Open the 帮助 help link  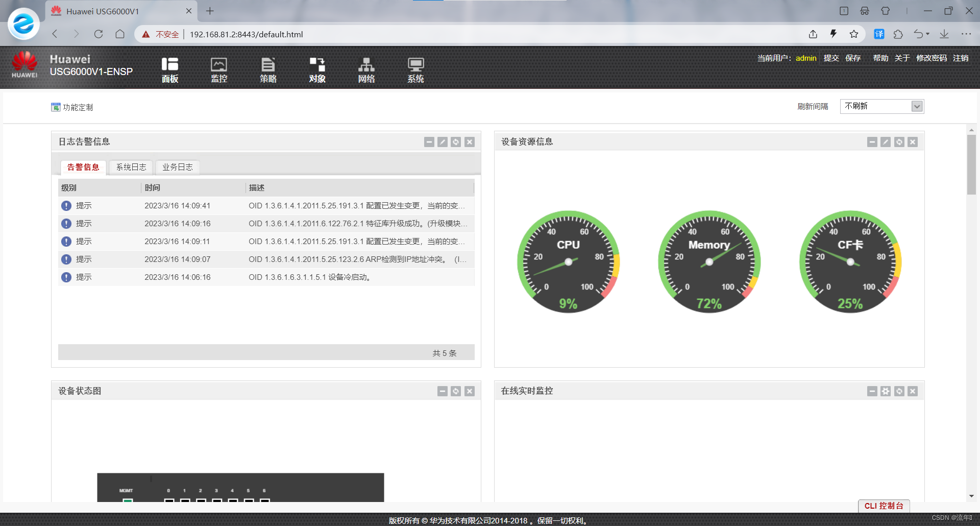tap(880, 58)
